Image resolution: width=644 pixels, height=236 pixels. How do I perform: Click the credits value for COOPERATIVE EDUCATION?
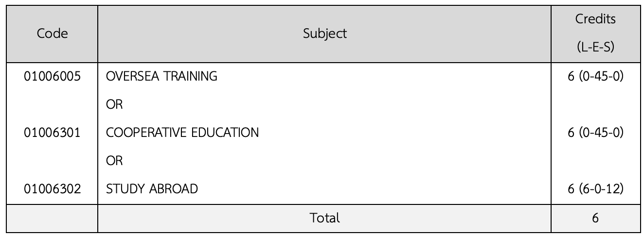[x=595, y=133]
